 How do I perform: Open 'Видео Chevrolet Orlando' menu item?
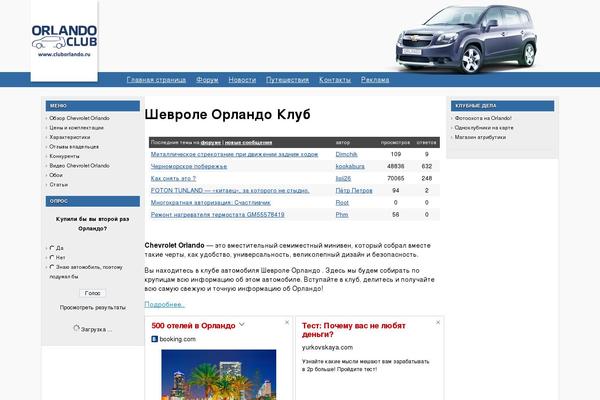click(x=79, y=166)
